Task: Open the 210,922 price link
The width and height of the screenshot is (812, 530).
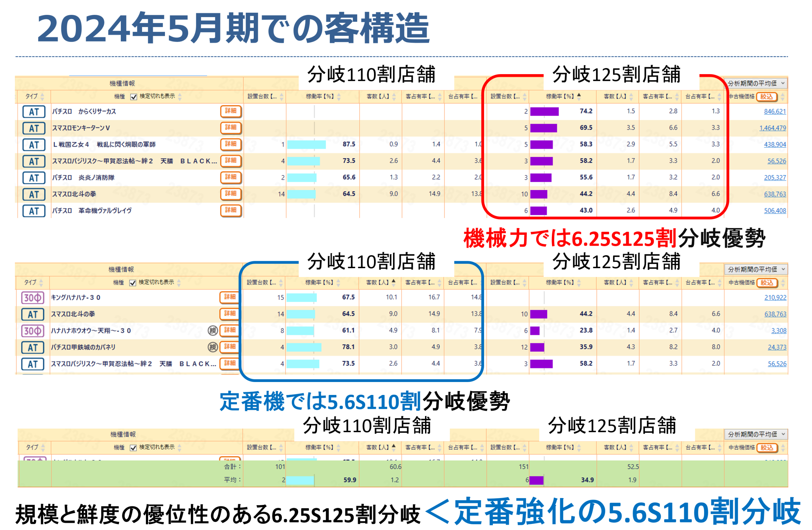Action: 775,298
